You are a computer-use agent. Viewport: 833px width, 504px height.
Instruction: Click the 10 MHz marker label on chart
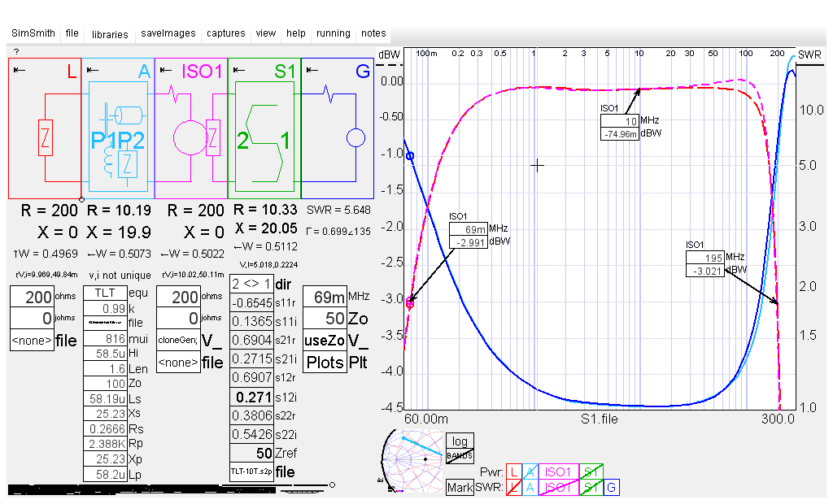[620, 121]
